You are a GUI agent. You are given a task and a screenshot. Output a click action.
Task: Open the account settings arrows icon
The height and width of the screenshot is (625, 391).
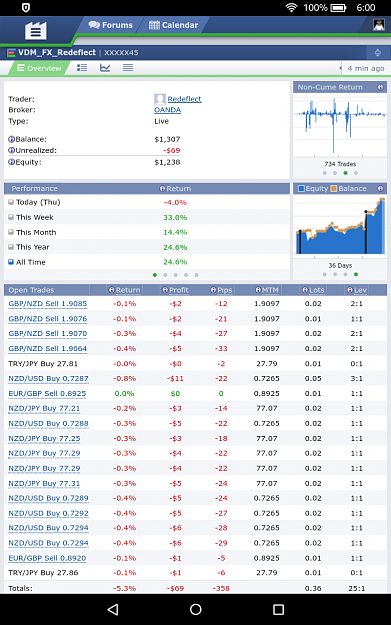coord(377,52)
